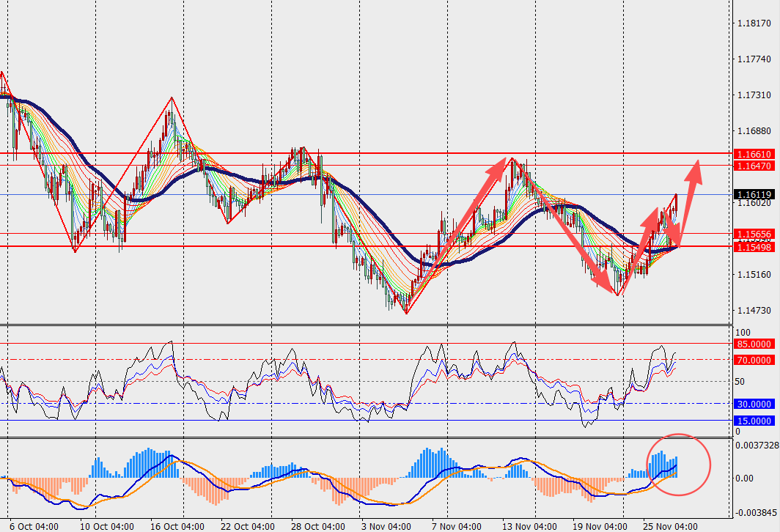Click the MACD -0.003845 scale label
The height and width of the screenshot is (532, 780).
[756, 513]
